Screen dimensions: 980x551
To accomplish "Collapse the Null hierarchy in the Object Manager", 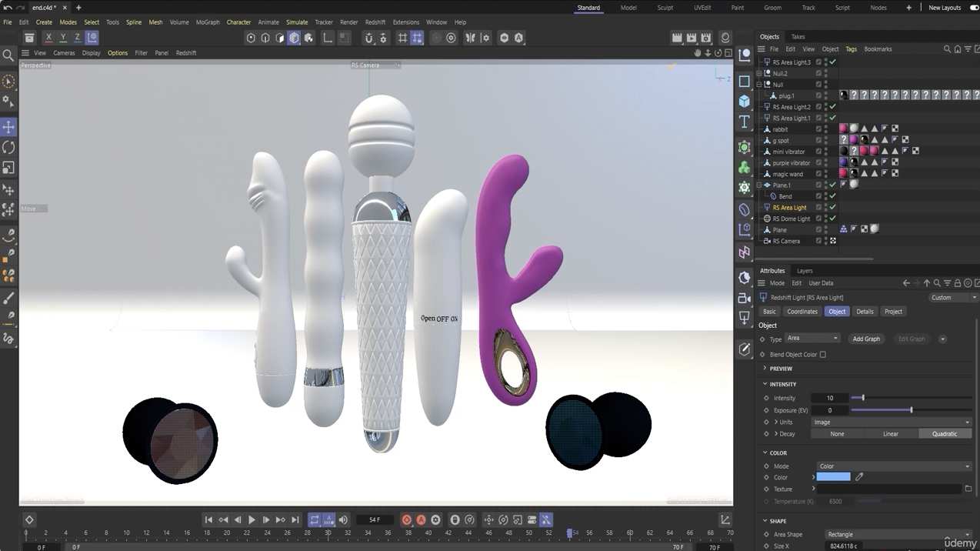I will pos(758,84).
